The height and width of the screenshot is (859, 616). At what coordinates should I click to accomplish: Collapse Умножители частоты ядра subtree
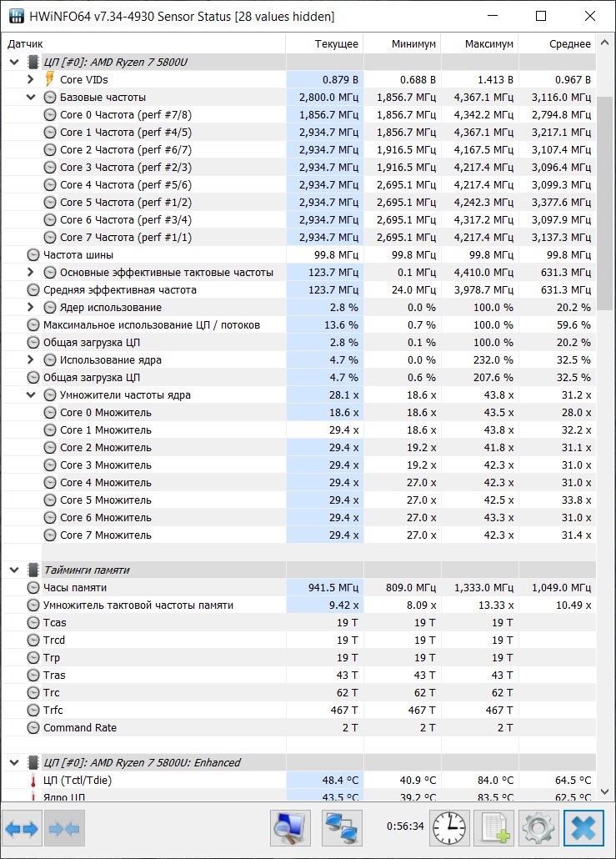(x=31, y=395)
